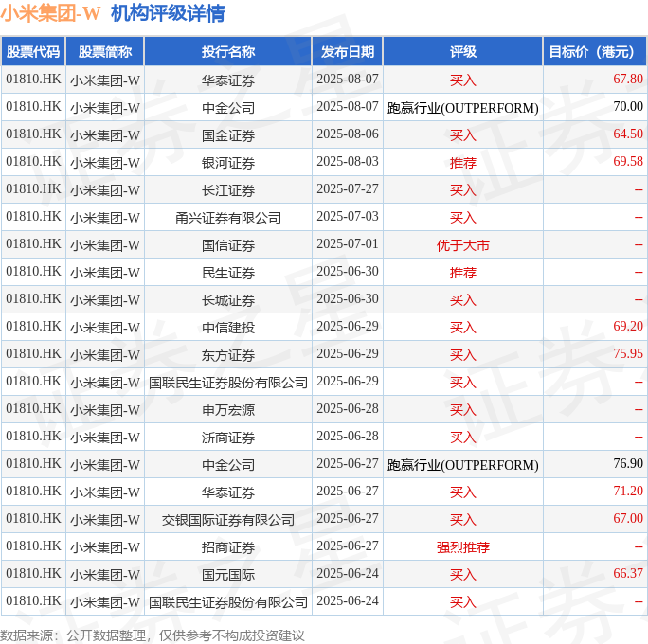Click target price 69.58

pos(628,162)
